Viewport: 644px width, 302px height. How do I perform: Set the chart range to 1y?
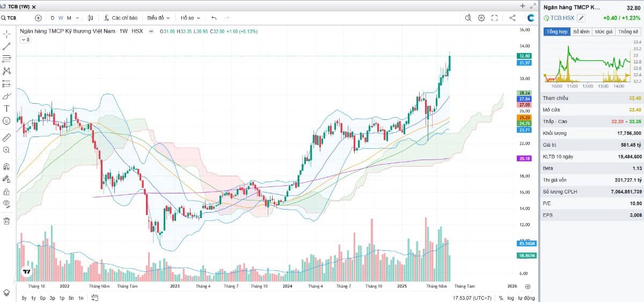point(33,298)
